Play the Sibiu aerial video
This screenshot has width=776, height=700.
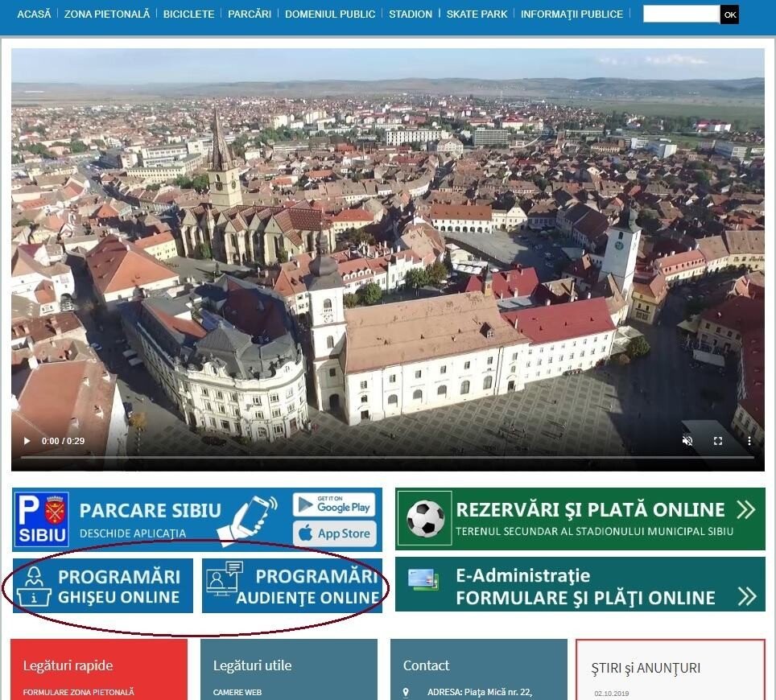pos(26,440)
